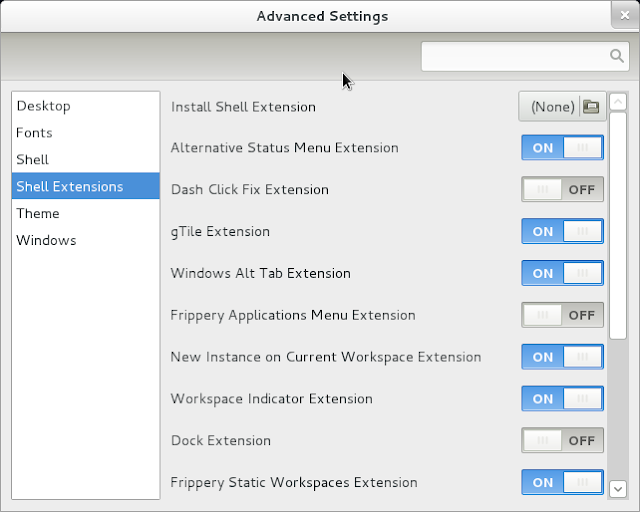Close the Advanced Settings window
Viewport: 640px width, 512px height.
tap(624, 16)
